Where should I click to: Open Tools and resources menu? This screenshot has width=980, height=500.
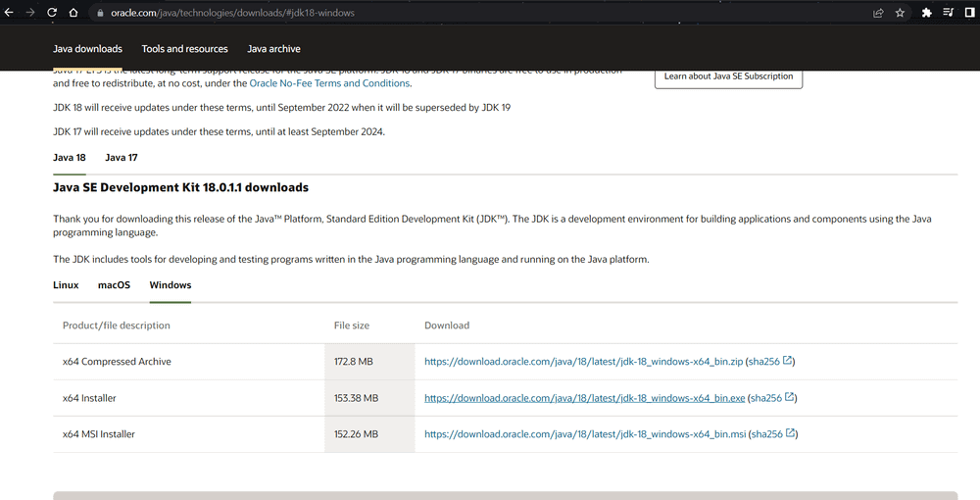pyautogui.click(x=184, y=49)
